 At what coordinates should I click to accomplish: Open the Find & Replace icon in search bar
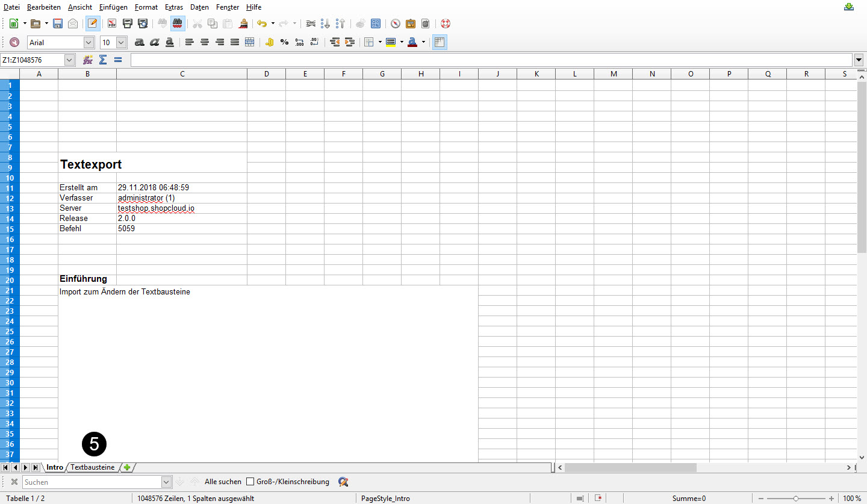coord(343,482)
